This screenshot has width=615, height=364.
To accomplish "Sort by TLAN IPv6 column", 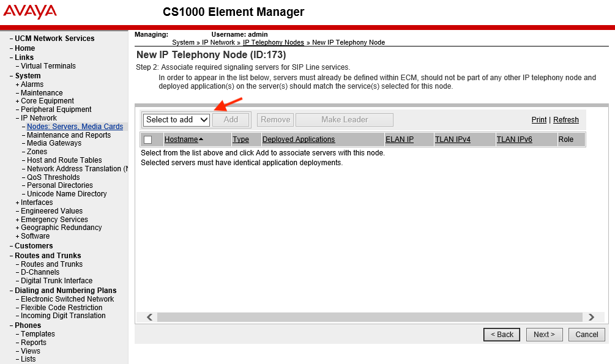I will [x=515, y=139].
